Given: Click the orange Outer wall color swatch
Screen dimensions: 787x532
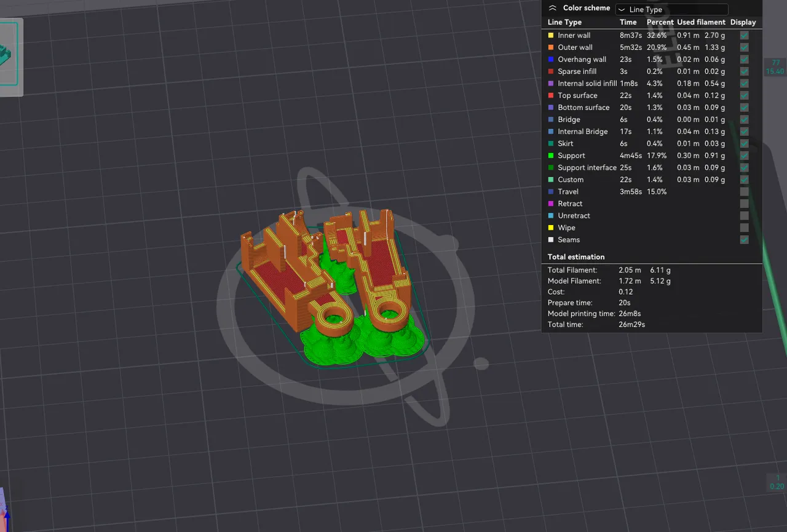Looking at the screenshot, I should tap(551, 47).
